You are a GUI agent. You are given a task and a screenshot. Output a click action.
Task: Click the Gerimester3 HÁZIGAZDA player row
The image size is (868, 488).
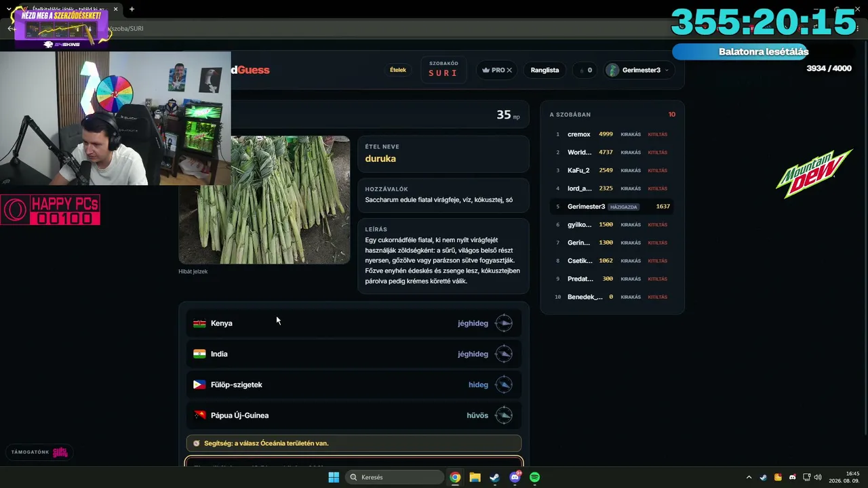point(612,207)
